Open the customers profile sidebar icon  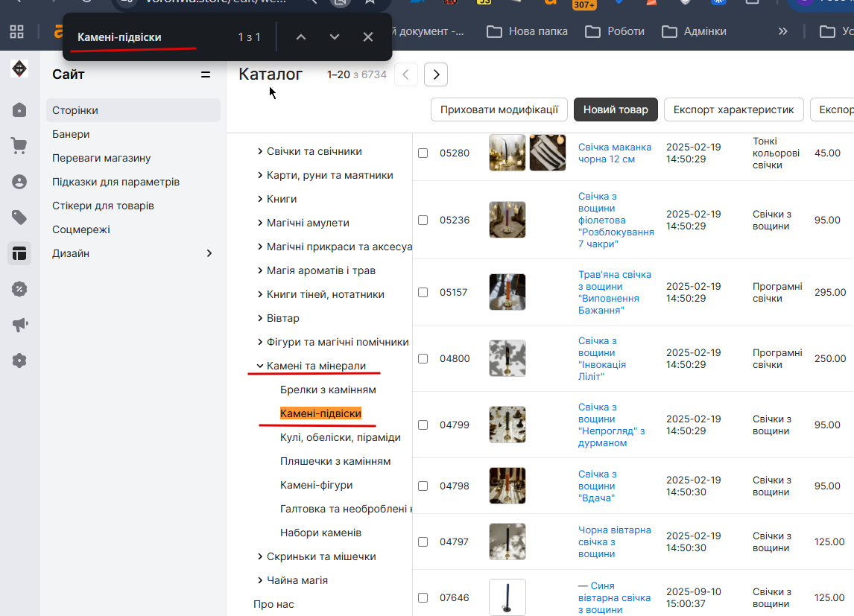[x=19, y=182]
